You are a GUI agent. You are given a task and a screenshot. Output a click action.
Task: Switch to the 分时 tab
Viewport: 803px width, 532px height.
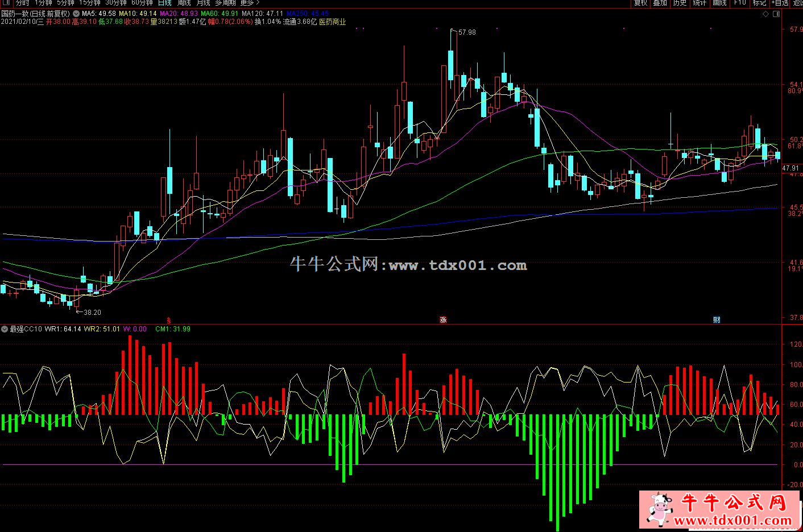pos(22,3)
